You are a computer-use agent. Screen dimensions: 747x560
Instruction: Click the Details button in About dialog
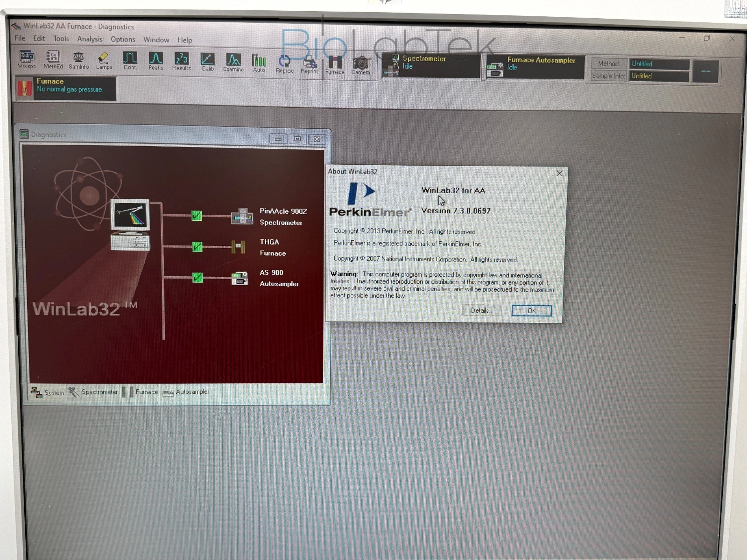[480, 310]
